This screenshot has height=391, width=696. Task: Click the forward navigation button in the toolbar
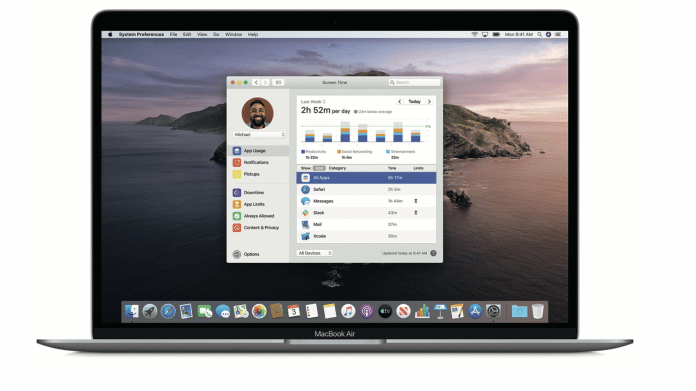click(265, 83)
